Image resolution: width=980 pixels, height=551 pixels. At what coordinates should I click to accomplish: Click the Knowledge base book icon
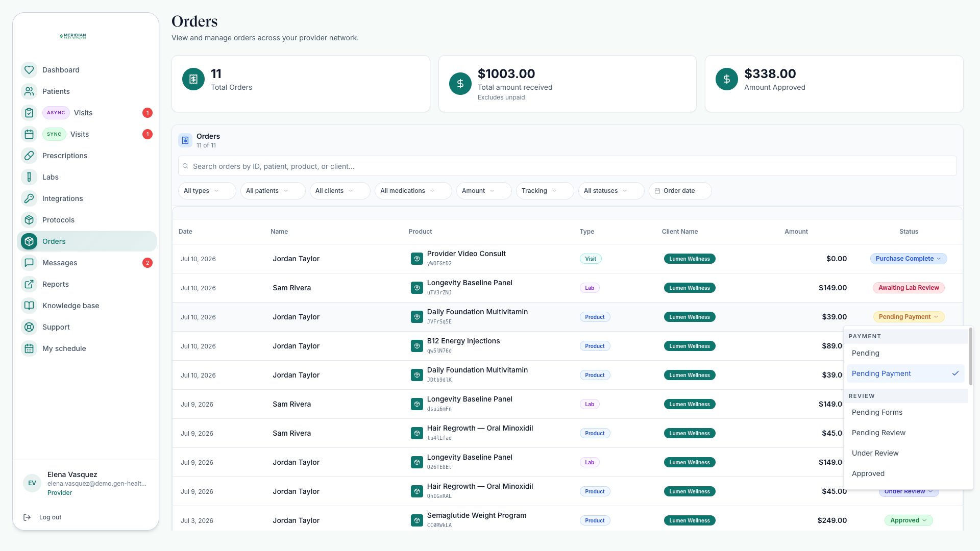click(x=29, y=306)
